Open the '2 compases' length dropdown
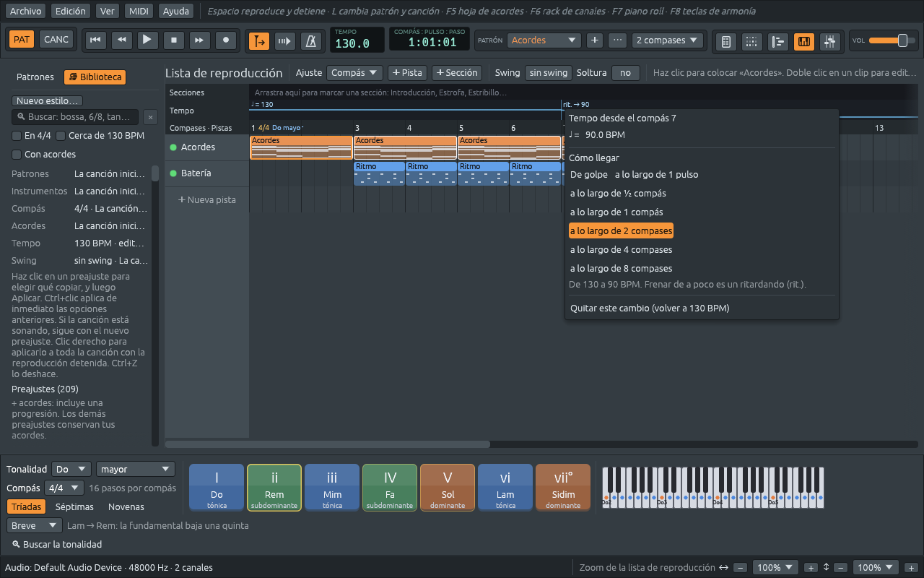Screen dimensions: 924x578 click(x=668, y=40)
